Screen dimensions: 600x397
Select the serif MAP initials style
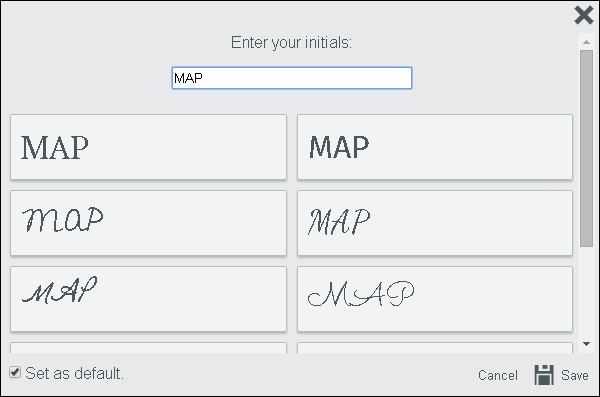[x=148, y=147]
